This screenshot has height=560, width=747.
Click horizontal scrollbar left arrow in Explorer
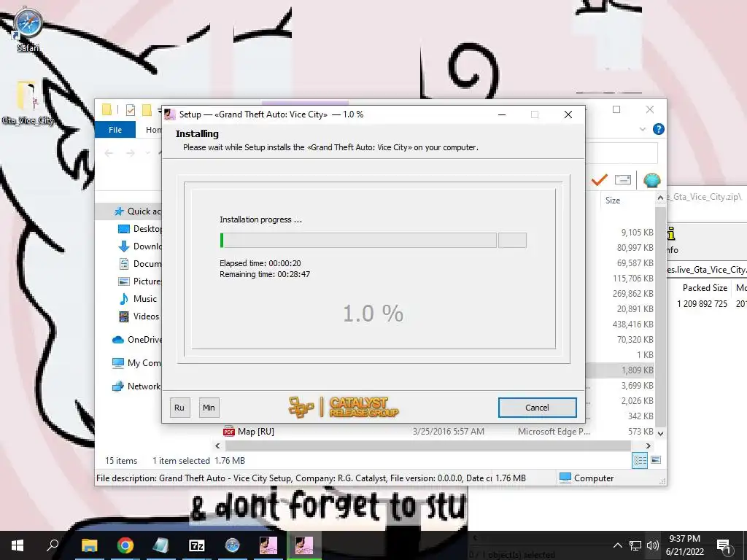(217, 446)
